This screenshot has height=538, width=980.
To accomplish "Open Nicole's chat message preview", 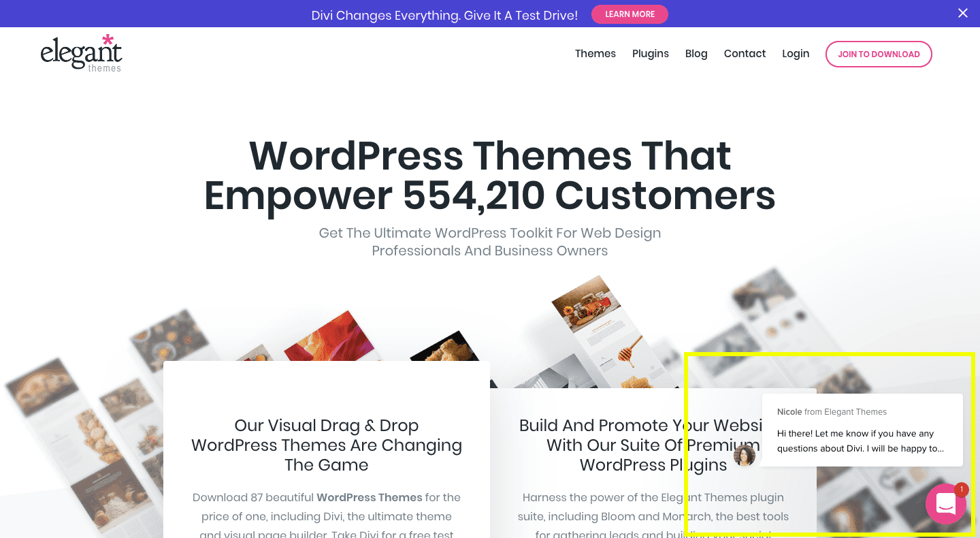I will [862, 430].
